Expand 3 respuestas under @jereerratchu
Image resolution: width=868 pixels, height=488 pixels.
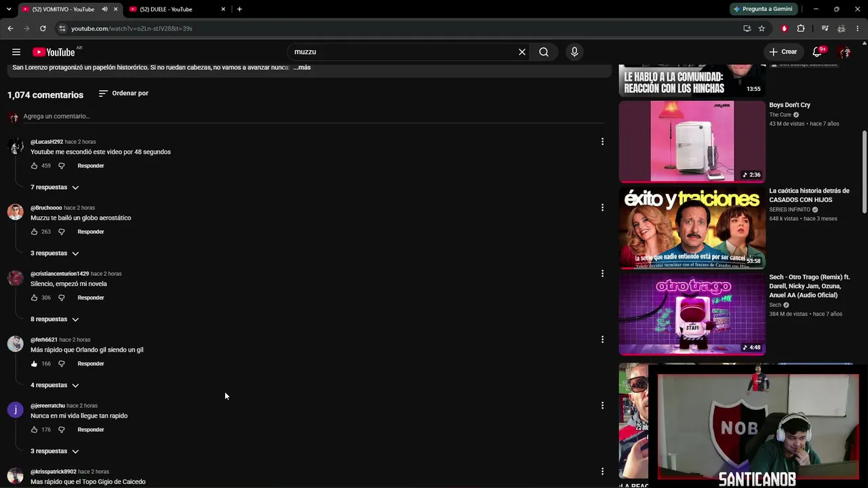pos(55,451)
